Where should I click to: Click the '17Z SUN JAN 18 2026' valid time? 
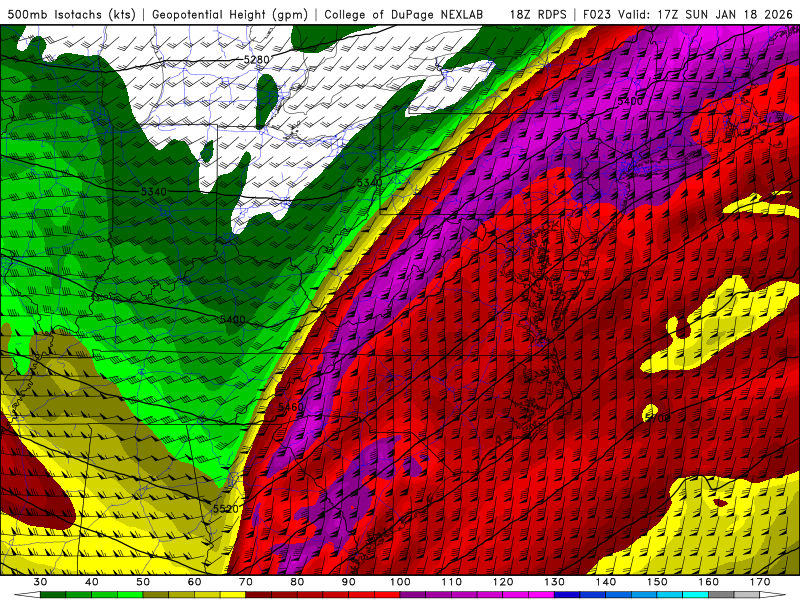pos(725,15)
